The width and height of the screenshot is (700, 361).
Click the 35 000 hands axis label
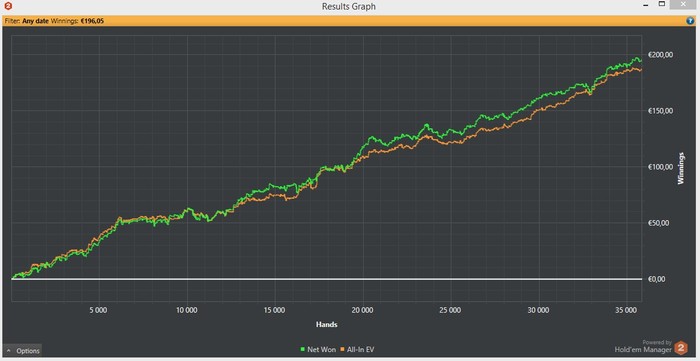point(627,310)
